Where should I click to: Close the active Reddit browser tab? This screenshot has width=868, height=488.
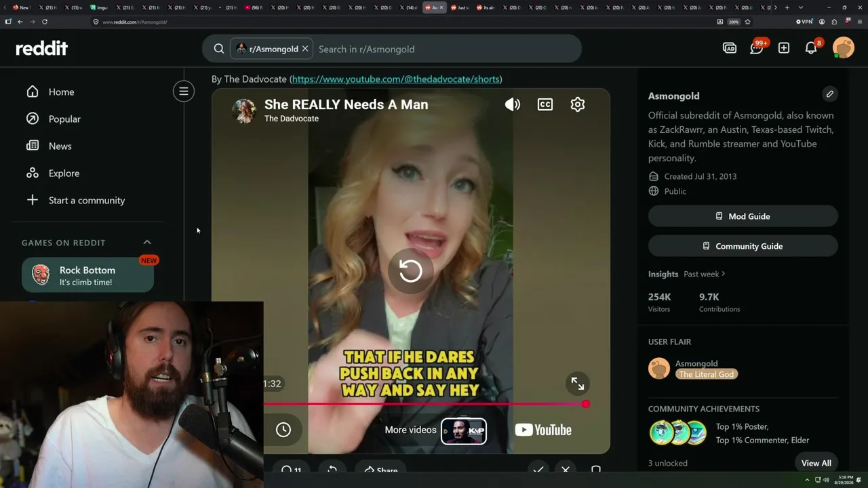(x=441, y=7)
